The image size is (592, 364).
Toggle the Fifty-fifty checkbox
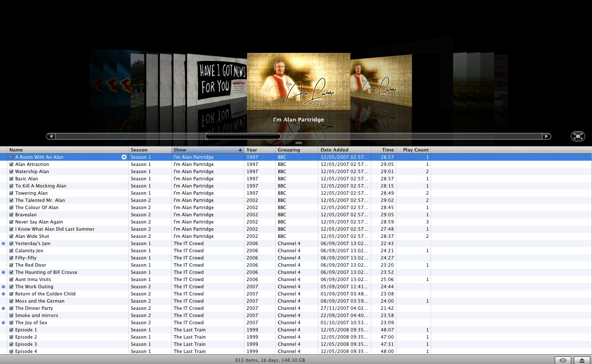click(x=11, y=258)
